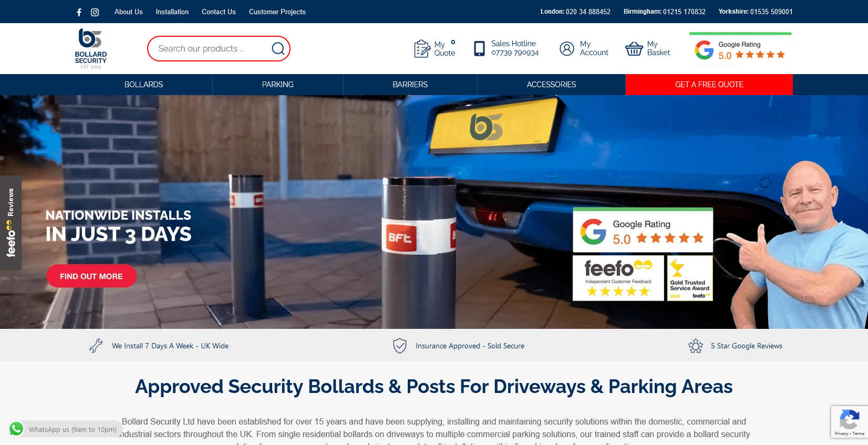
Task: Open the Installation link
Action: (x=172, y=12)
